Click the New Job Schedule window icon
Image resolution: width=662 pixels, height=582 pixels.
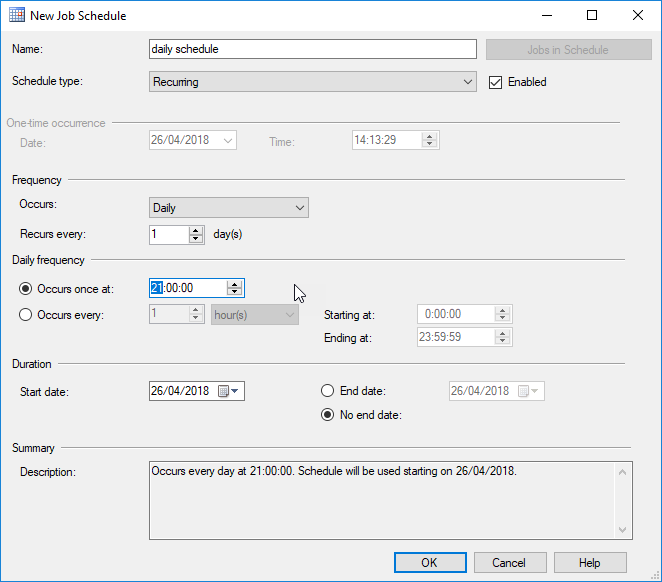[x=16, y=16]
